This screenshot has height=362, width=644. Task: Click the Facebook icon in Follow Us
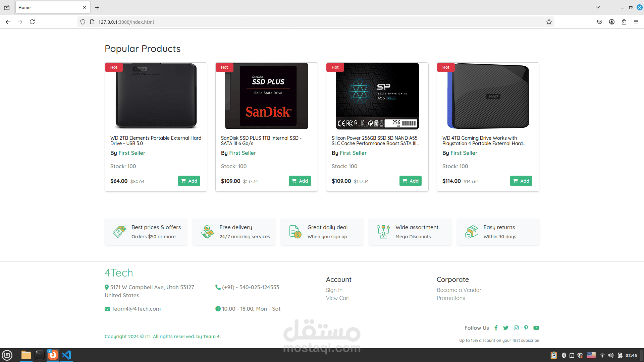coord(496,328)
